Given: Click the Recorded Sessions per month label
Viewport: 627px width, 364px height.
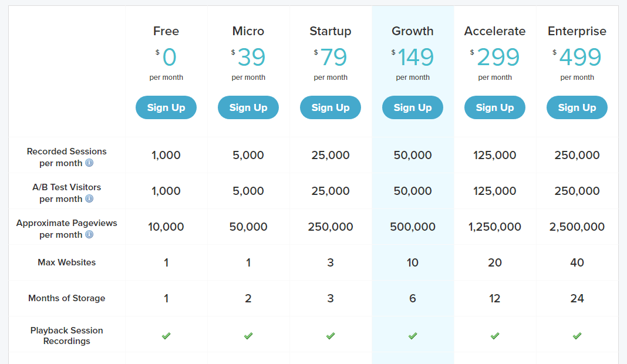Looking at the screenshot, I should (x=66, y=157).
